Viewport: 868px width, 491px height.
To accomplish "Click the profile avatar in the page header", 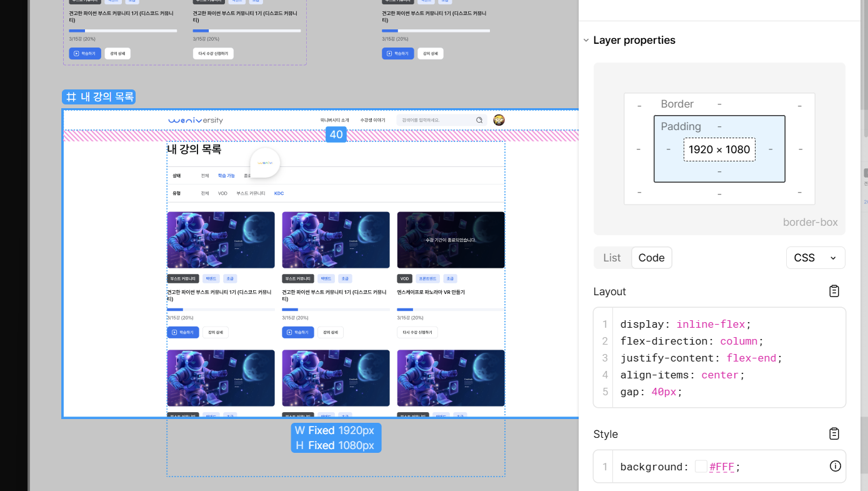I will point(499,120).
